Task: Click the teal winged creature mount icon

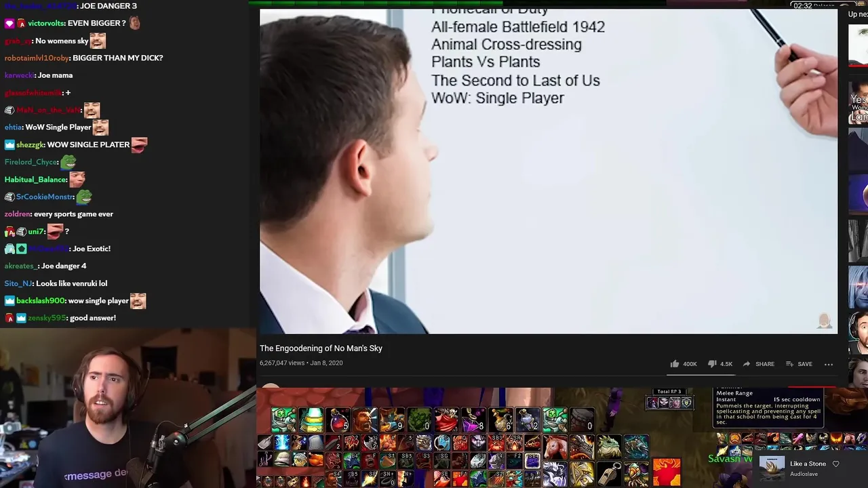Action: (x=636, y=447)
